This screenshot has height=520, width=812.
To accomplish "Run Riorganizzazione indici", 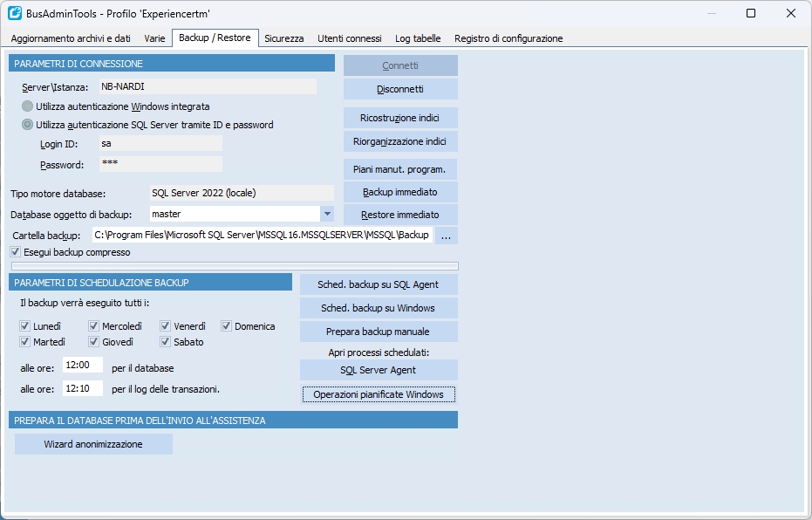I will [x=400, y=141].
